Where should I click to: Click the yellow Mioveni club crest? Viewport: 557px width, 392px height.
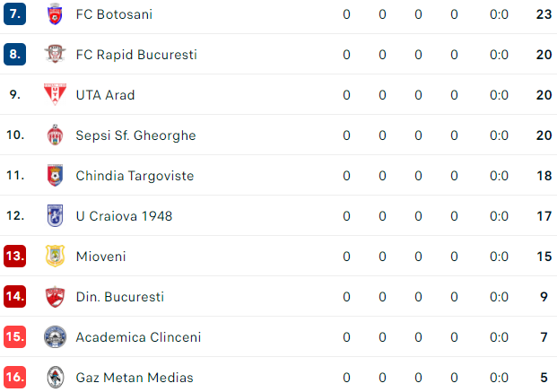pyautogui.click(x=55, y=256)
